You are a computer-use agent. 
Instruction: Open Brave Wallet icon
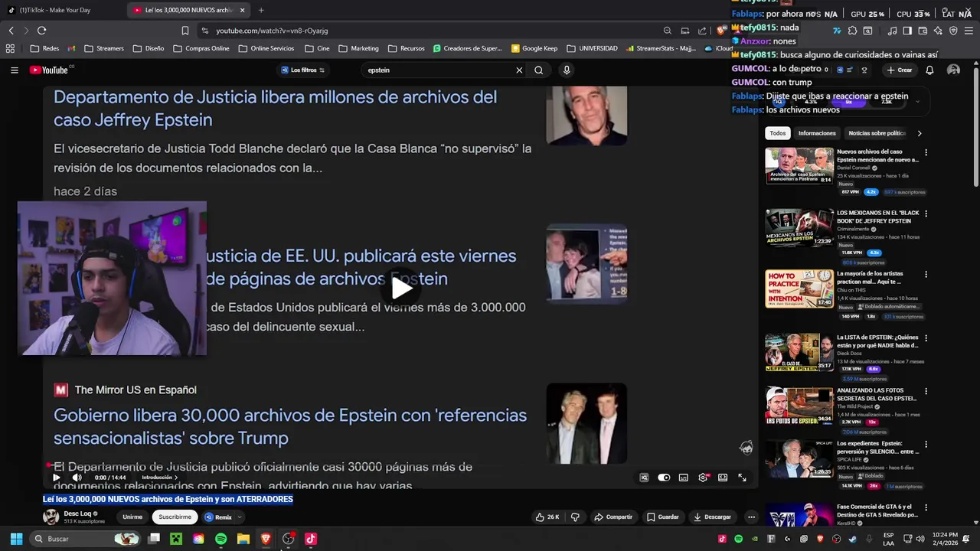tap(922, 31)
